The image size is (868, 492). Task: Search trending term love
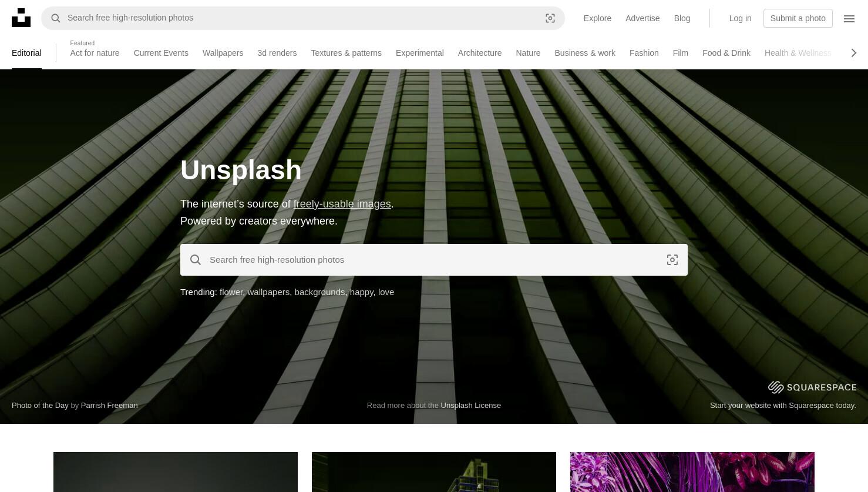(386, 292)
